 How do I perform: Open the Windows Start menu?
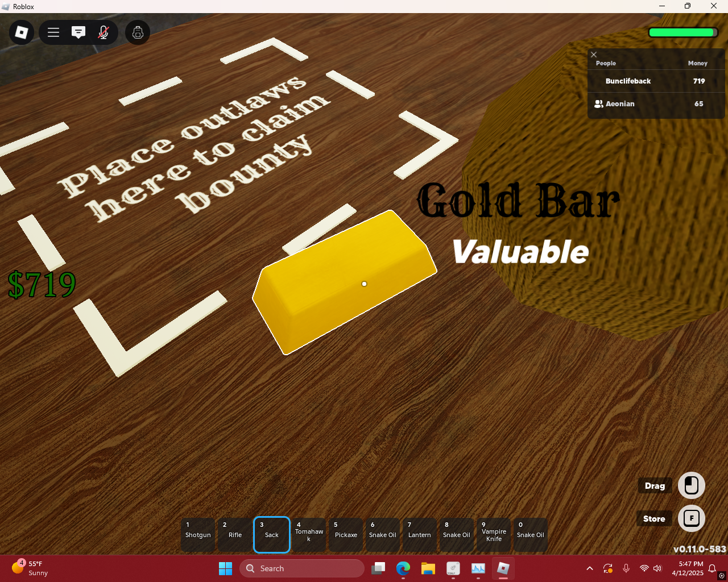coord(225,568)
